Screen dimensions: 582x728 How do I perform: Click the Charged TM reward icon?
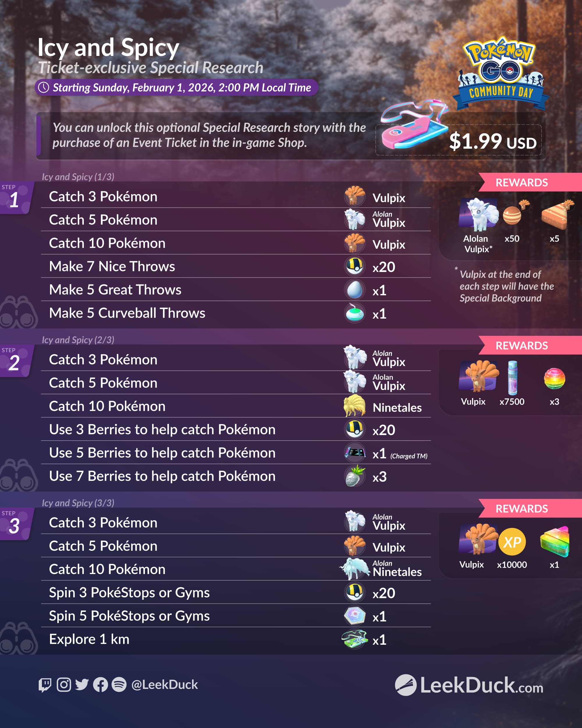[x=355, y=452]
